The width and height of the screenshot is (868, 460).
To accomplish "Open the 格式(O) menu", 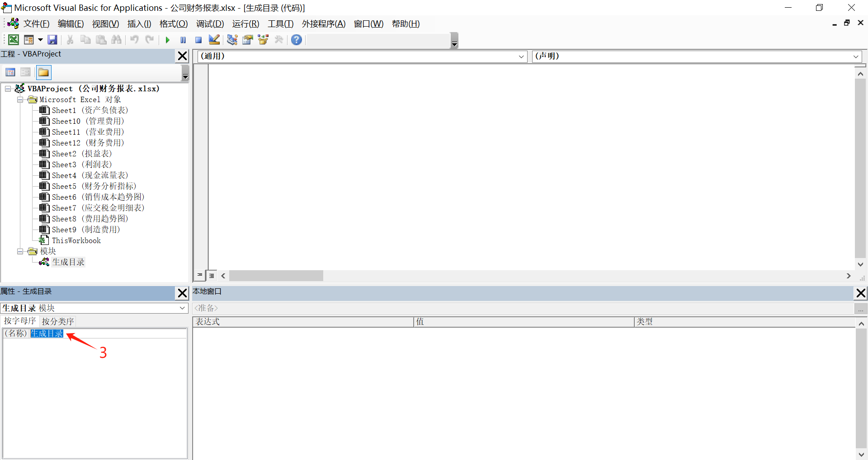I will coord(174,24).
